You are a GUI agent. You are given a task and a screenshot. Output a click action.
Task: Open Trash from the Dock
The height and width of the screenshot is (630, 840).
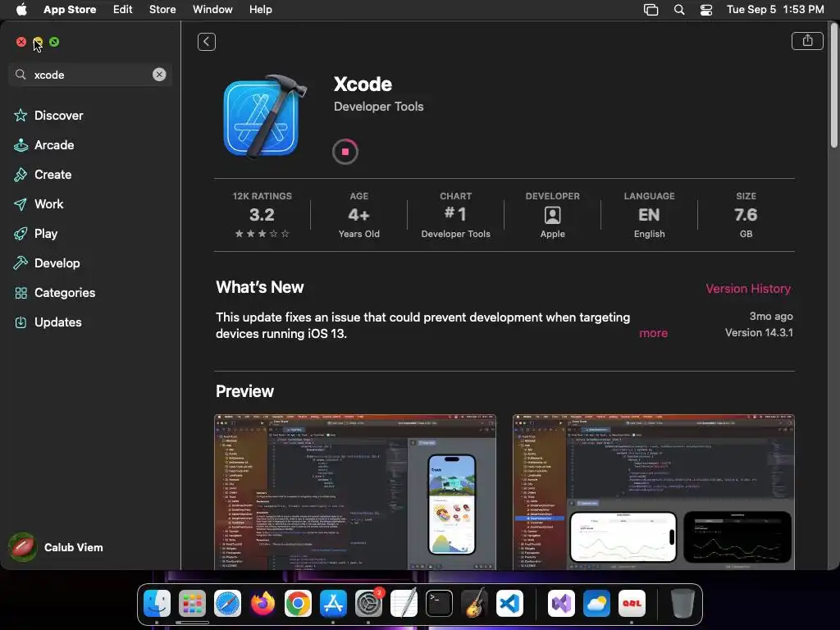tap(682, 604)
